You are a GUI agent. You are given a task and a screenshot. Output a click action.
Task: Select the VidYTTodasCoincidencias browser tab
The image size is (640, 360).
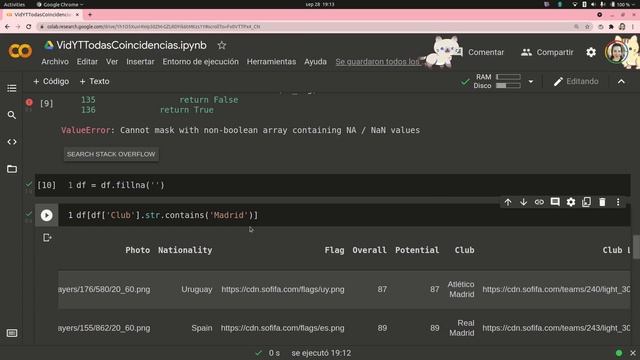(41, 14)
